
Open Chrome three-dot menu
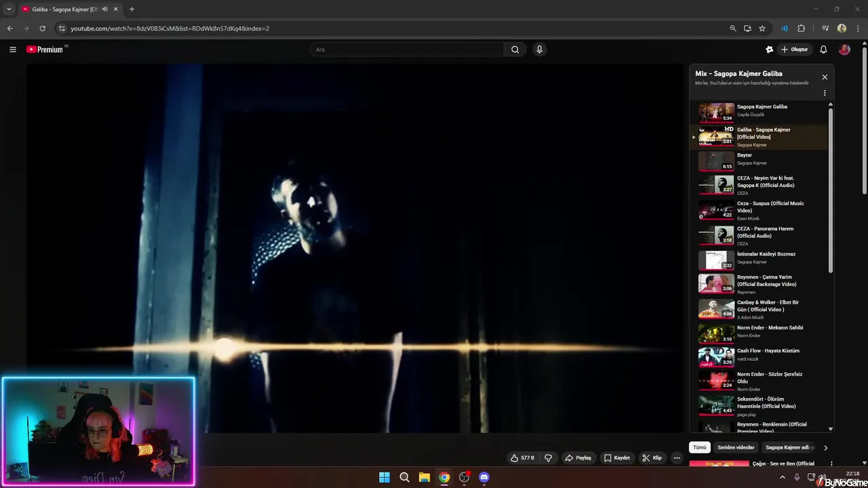click(x=858, y=28)
